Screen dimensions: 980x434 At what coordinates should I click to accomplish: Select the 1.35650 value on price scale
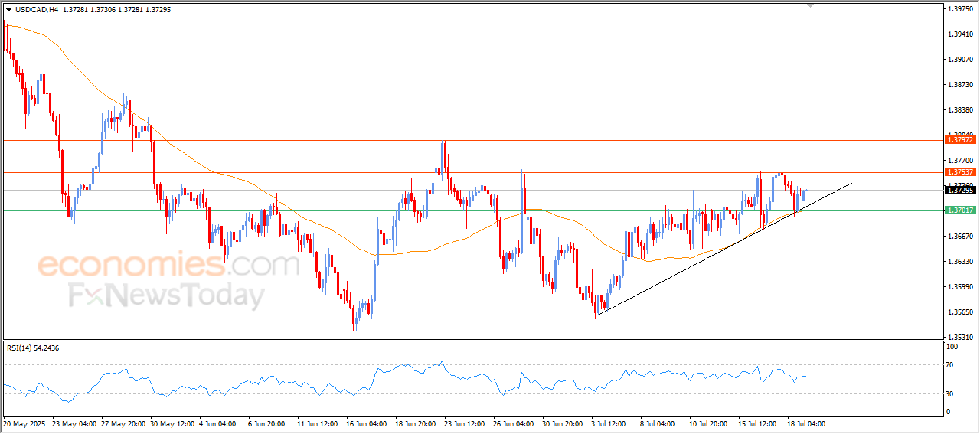(960, 312)
